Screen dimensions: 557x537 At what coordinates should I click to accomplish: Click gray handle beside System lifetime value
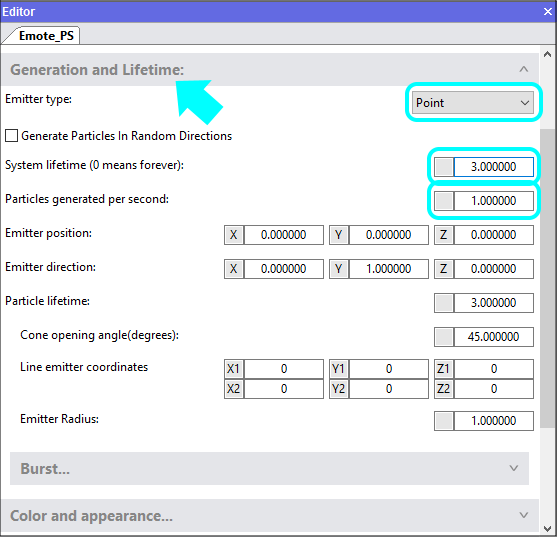pyautogui.click(x=444, y=167)
